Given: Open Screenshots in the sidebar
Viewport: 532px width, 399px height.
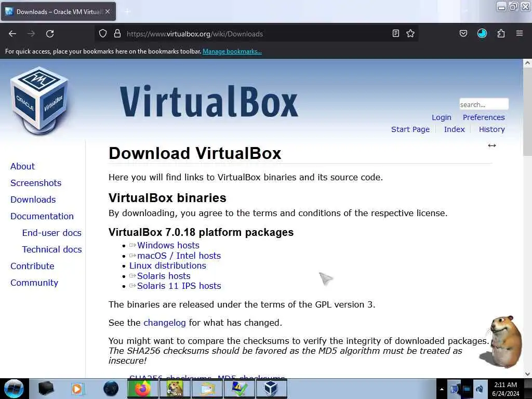Looking at the screenshot, I should (x=36, y=183).
